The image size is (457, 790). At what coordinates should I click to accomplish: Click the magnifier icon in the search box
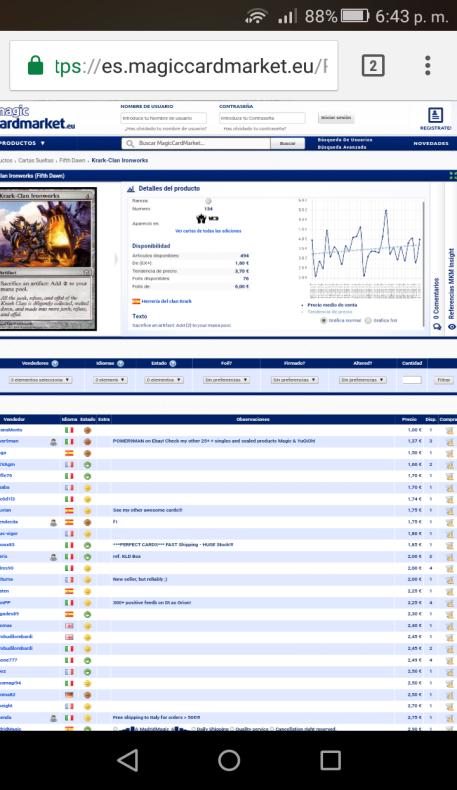pos(130,144)
